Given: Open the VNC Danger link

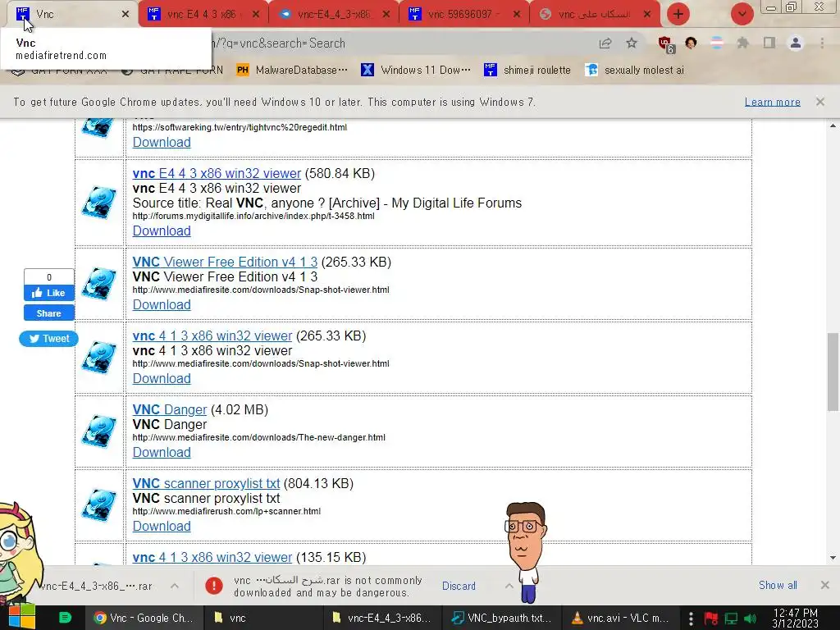Looking at the screenshot, I should 169,410.
